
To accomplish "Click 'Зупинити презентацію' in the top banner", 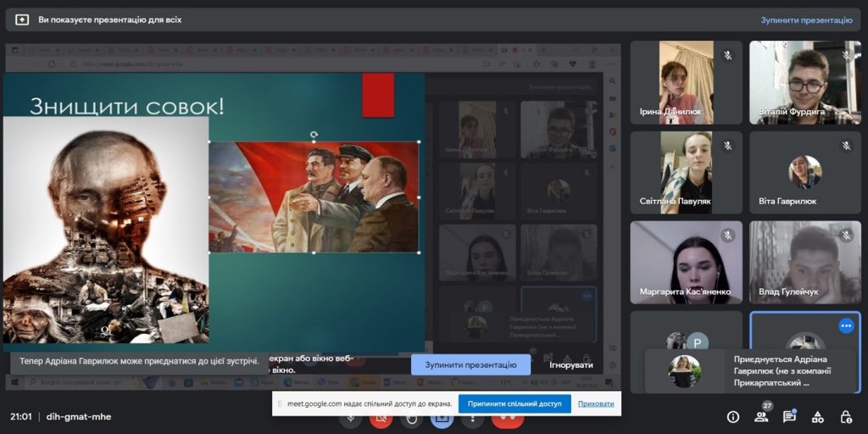I will [x=806, y=19].
